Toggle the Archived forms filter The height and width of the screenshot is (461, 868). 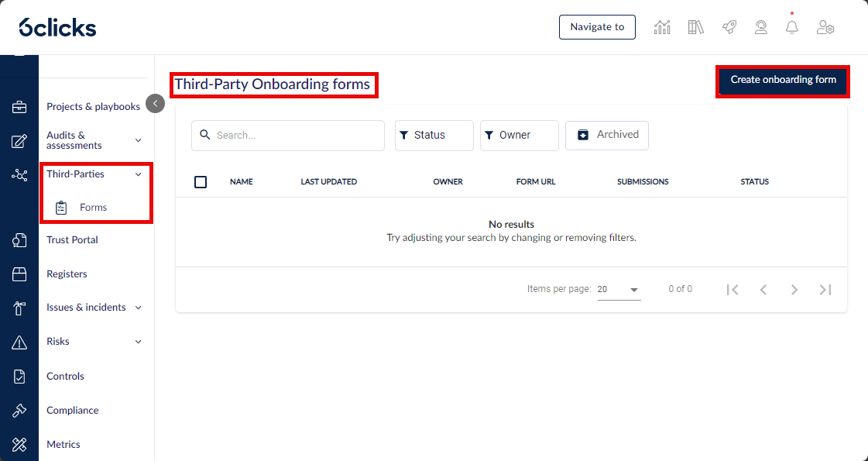[x=607, y=135]
